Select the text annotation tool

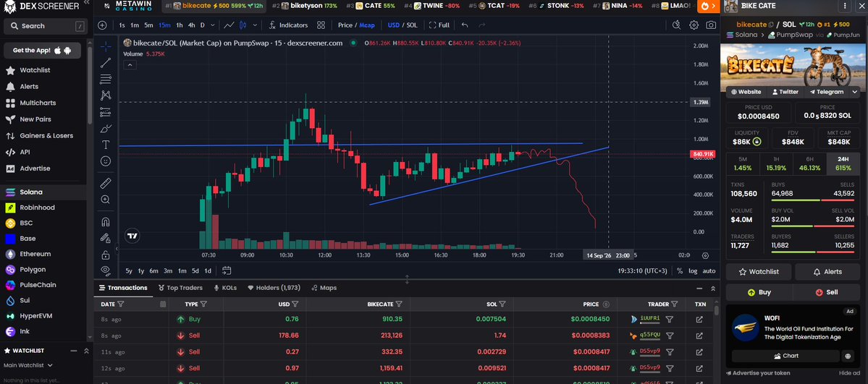tap(106, 145)
